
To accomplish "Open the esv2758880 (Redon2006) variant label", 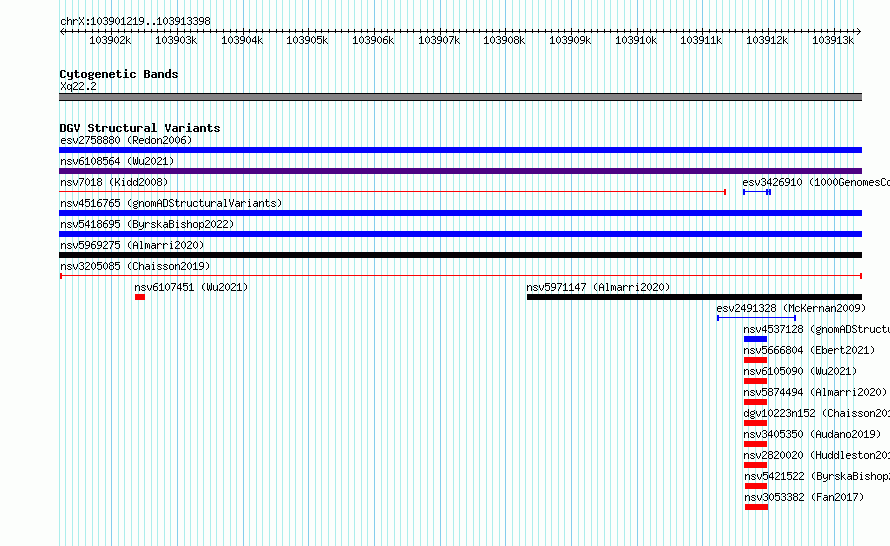I will click(126, 140).
